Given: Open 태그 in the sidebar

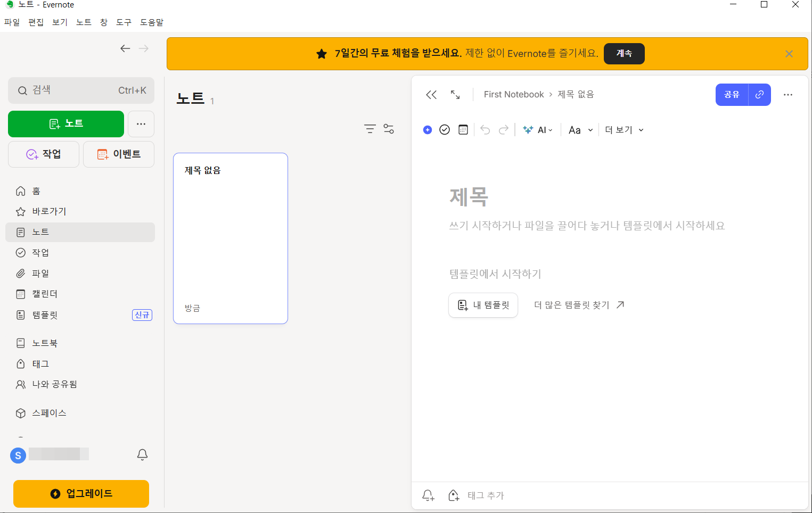Looking at the screenshot, I should [x=80, y=364].
